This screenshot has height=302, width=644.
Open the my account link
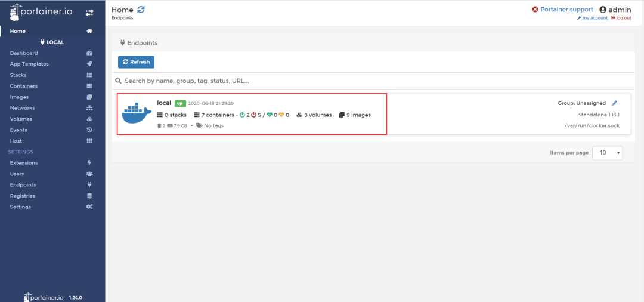592,18
